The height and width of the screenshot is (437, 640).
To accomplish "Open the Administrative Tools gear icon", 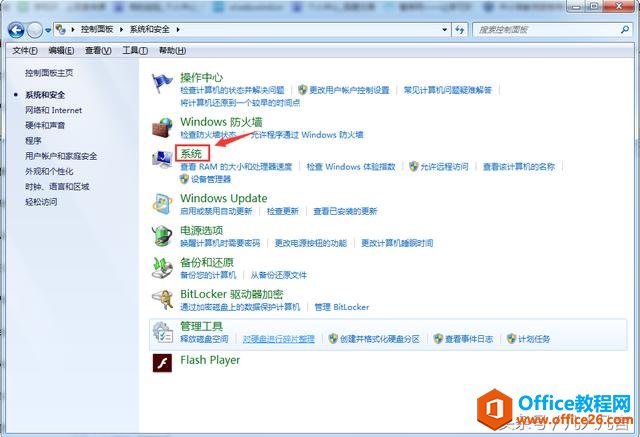I will (x=162, y=332).
